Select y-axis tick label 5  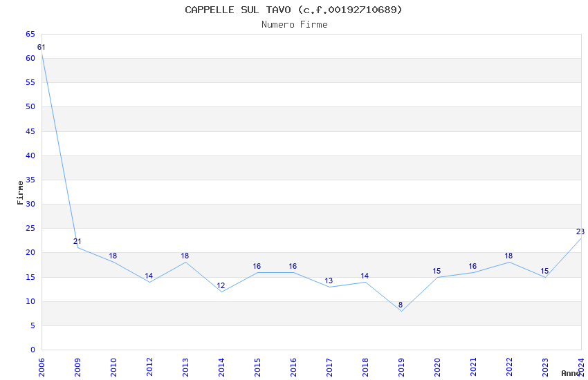pos(33,325)
